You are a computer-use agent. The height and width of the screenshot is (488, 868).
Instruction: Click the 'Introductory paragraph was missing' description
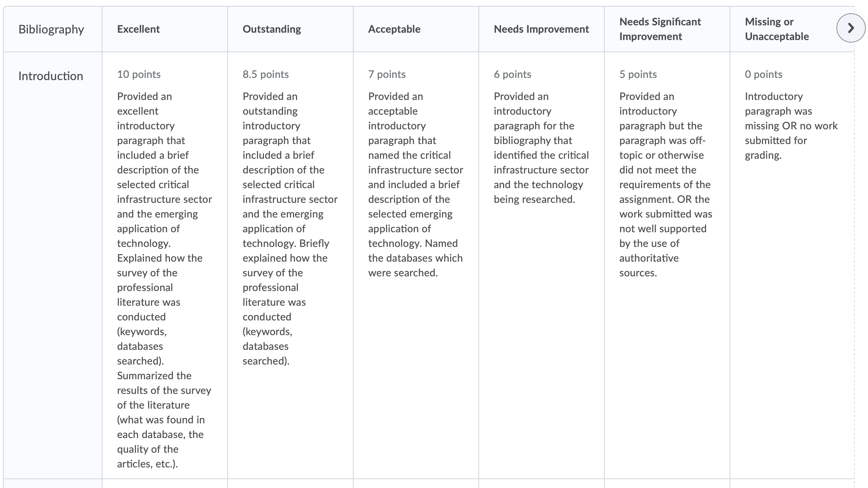point(791,126)
